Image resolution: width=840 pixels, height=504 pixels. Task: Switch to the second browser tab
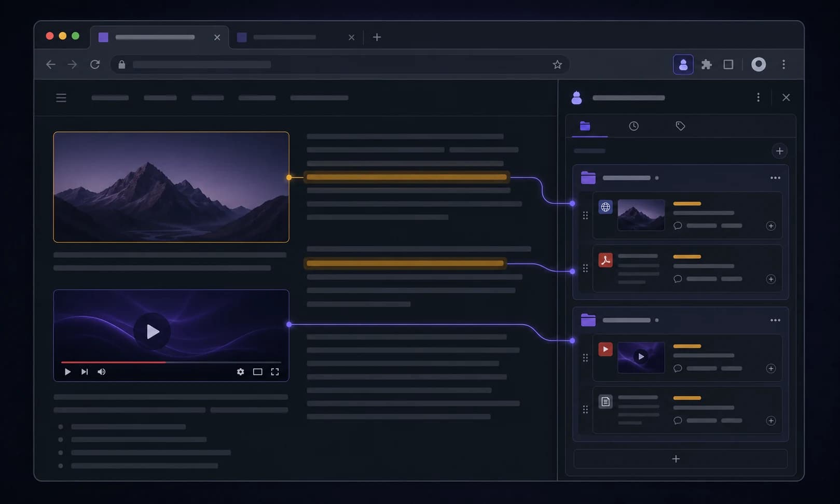pyautogui.click(x=296, y=37)
